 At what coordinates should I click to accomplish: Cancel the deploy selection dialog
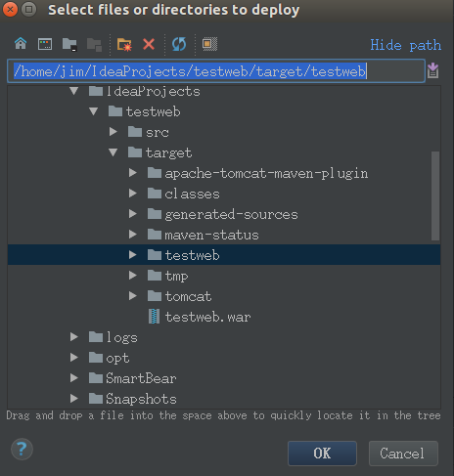403,454
